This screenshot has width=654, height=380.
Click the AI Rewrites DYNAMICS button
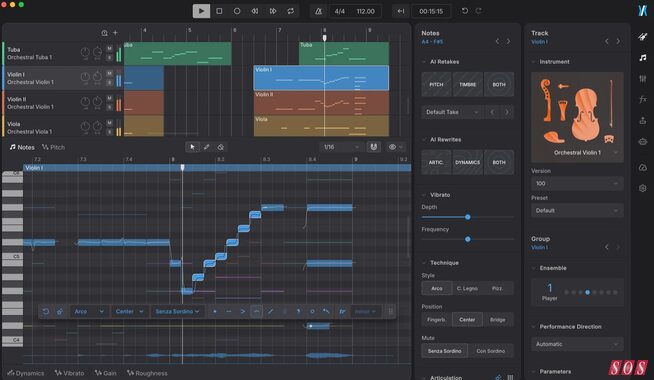pyautogui.click(x=468, y=162)
